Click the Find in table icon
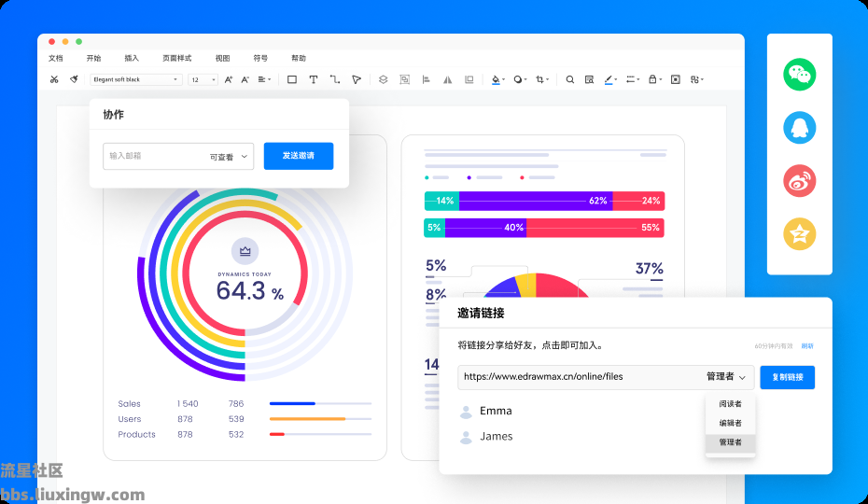 (x=589, y=79)
